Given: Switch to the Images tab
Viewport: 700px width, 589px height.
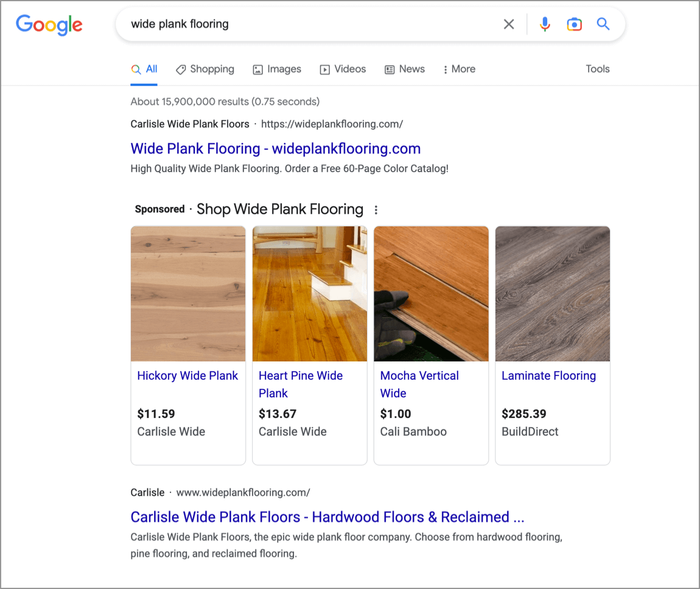Looking at the screenshot, I should pyautogui.click(x=277, y=69).
